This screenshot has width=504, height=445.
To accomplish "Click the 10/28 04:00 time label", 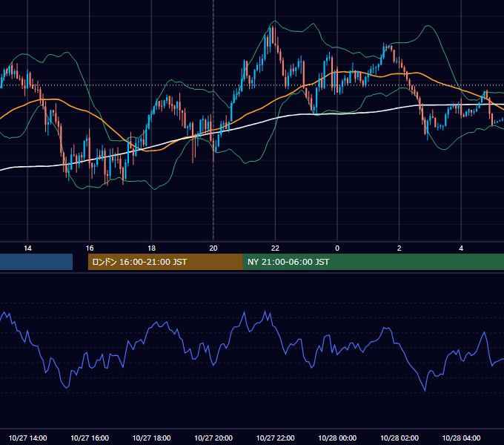I will 461,438.
